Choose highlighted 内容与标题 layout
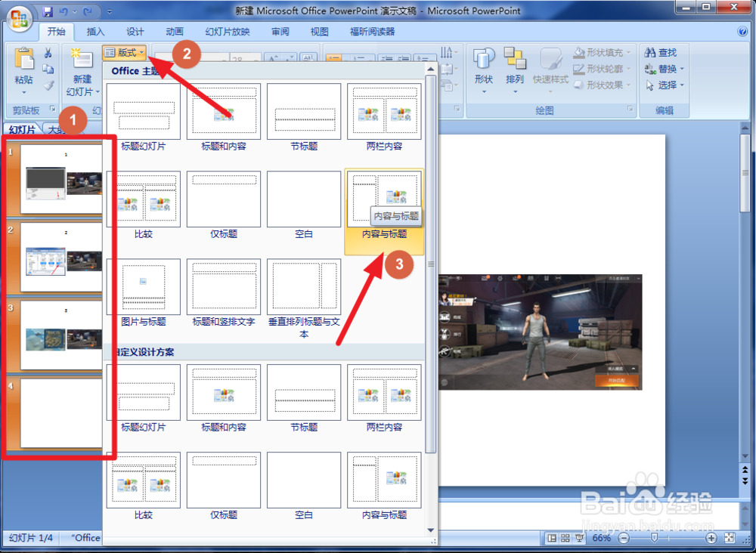This screenshot has height=553, width=756. point(384,211)
